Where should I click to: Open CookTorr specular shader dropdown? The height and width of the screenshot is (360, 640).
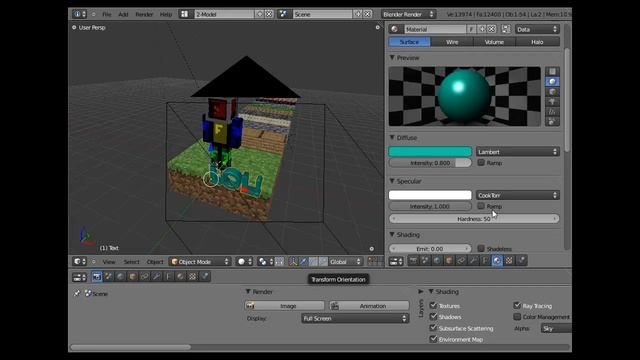pos(518,195)
